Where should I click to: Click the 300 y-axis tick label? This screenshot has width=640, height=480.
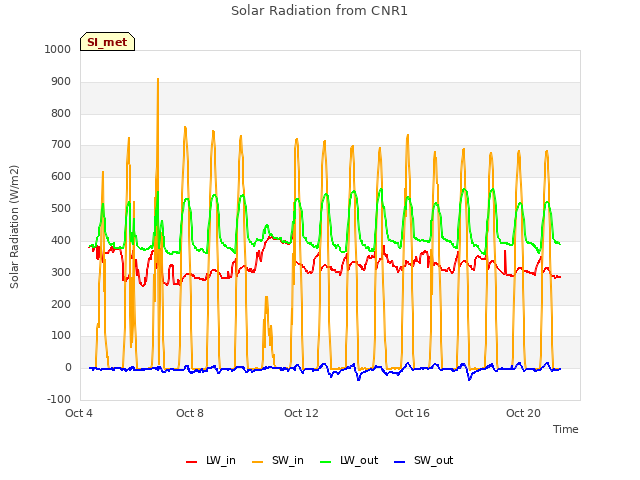click(61, 272)
